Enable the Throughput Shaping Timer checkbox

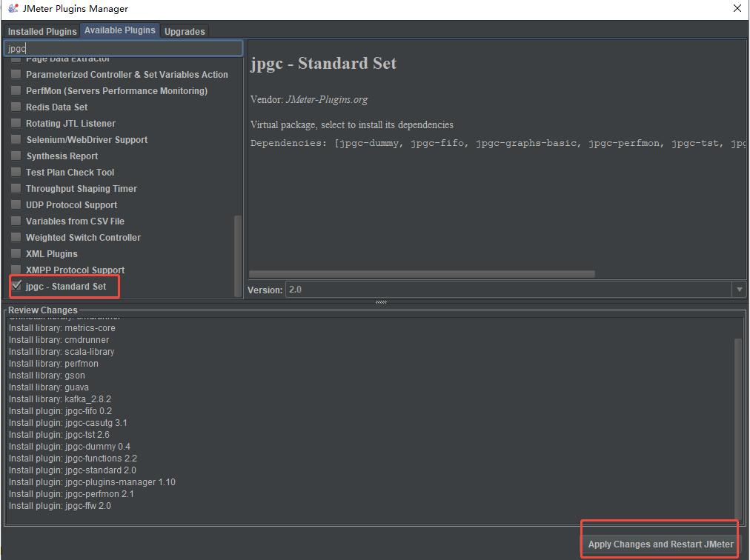pos(16,188)
